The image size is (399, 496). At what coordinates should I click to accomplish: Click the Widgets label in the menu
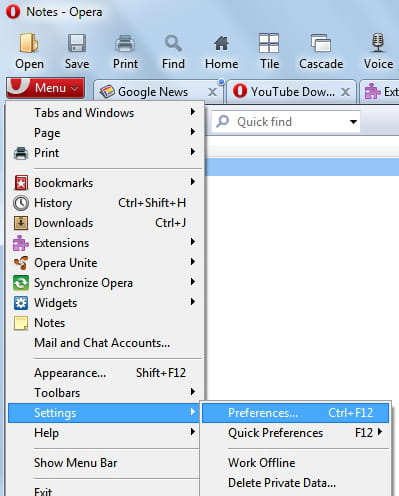point(56,303)
